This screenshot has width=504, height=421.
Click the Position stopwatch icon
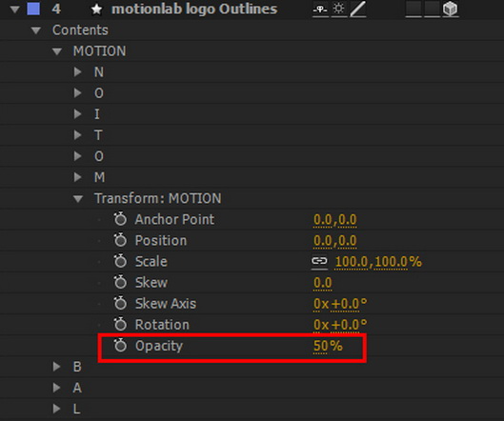click(121, 240)
